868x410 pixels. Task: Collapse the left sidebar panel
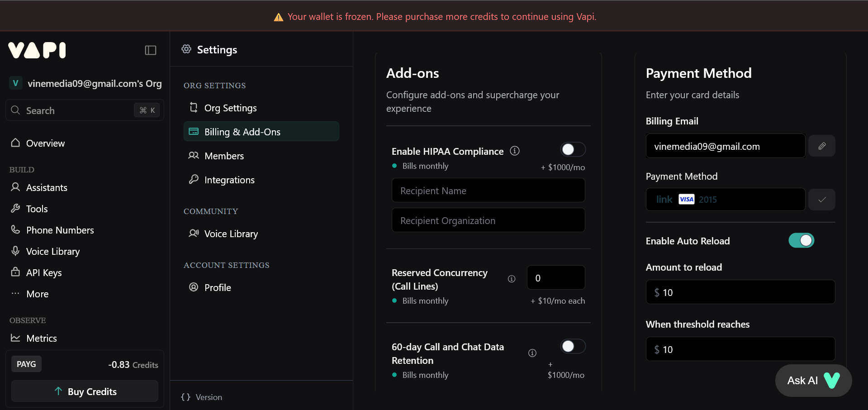tap(150, 50)
